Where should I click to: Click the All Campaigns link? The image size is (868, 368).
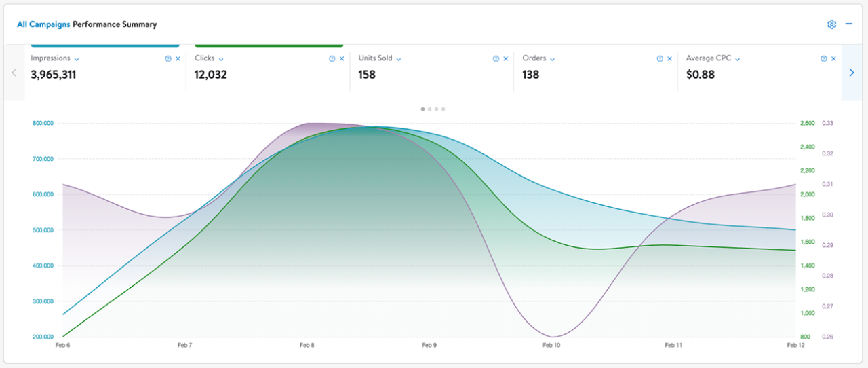pyautogui.click(x=43, y=24)
